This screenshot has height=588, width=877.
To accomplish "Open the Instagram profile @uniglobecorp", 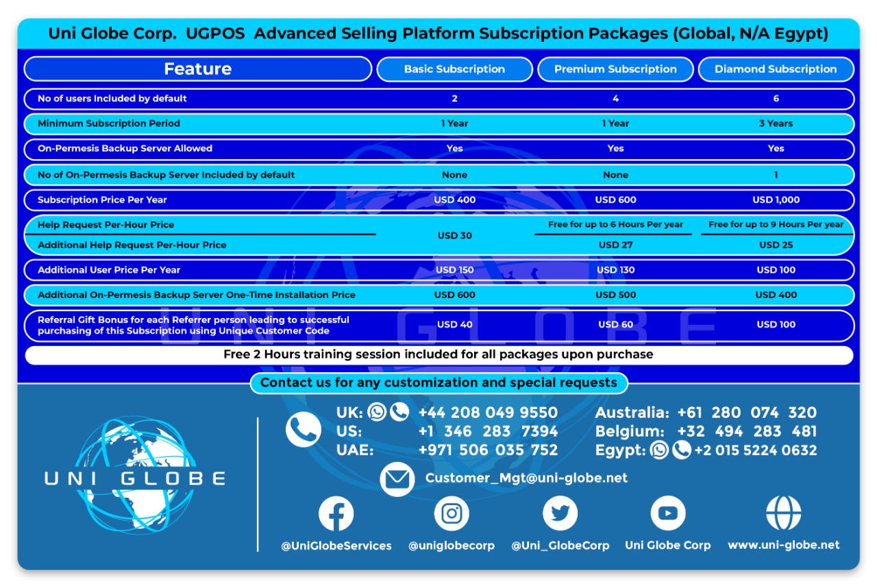I will 452,513.
